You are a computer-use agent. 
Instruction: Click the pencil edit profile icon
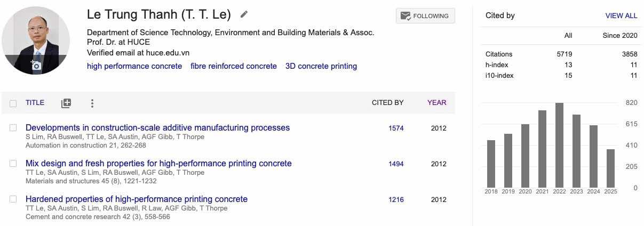[244, 14]
